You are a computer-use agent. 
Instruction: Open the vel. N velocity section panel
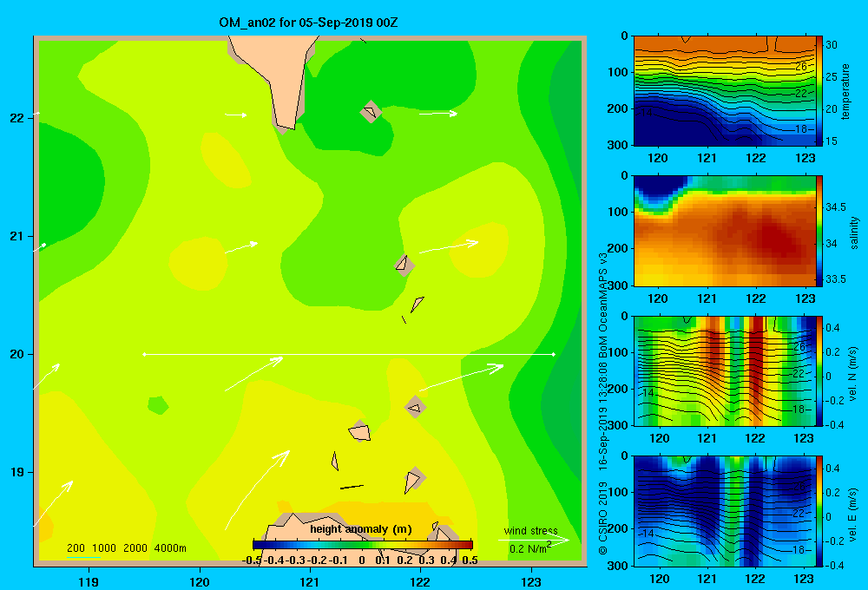[725, 370]
